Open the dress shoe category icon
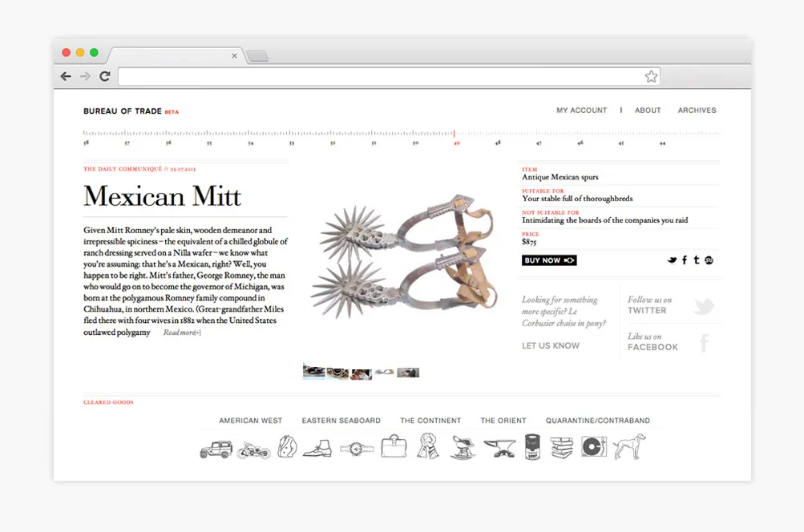Viewport: 804px width, 532px height. point(317,448)
